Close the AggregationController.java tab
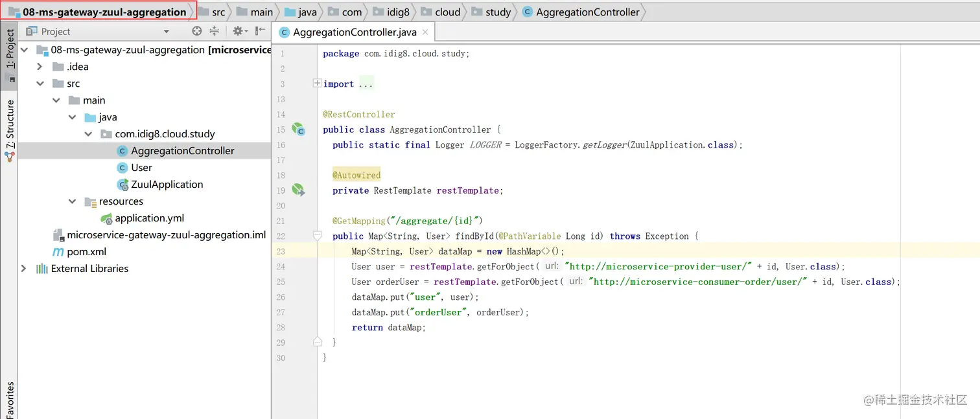Viewport: 980px width, 419px height. click(425, 32)
